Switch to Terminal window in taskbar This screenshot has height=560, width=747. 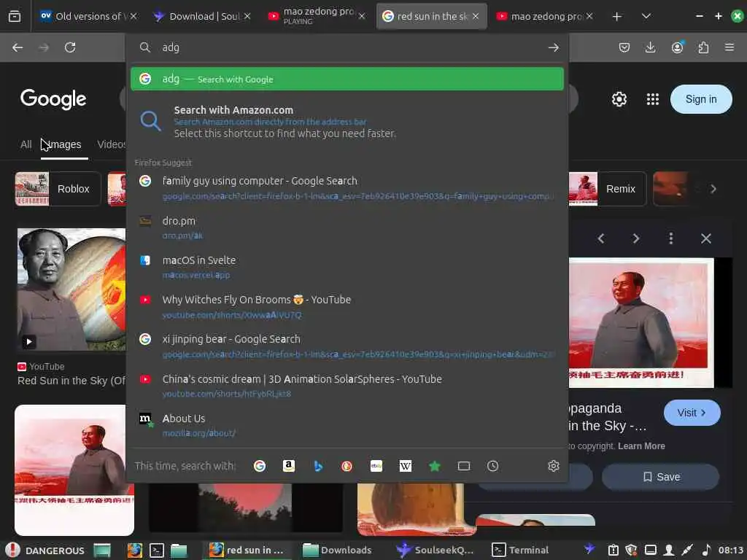520,550
